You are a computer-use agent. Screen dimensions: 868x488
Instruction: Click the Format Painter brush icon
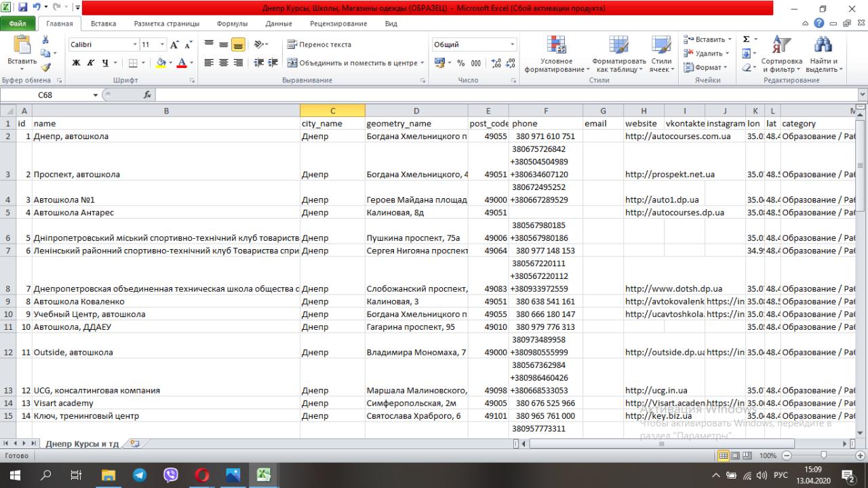click(x=45, y=67)
